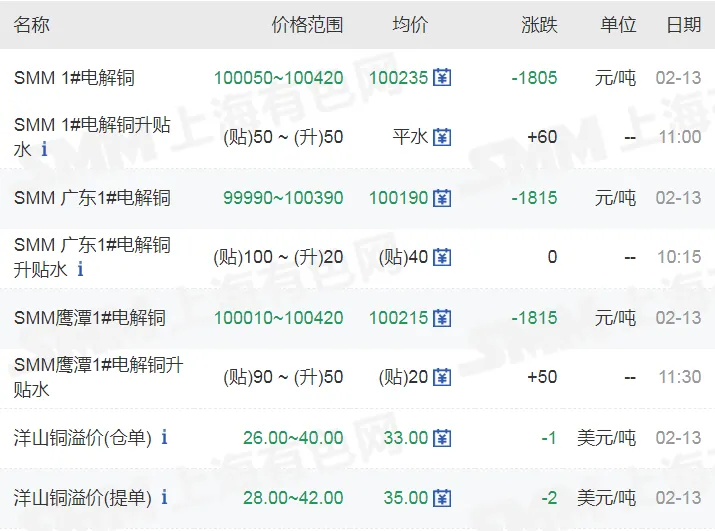Click the 名称 column header
This screenshot has width=715, height=531.
pyautogui.click(x=31, y=25)
